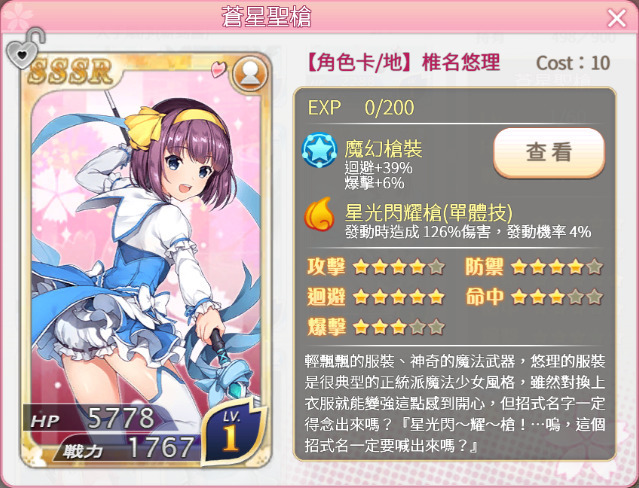Click the round profile avatar icon on the card

pos(250,74)
